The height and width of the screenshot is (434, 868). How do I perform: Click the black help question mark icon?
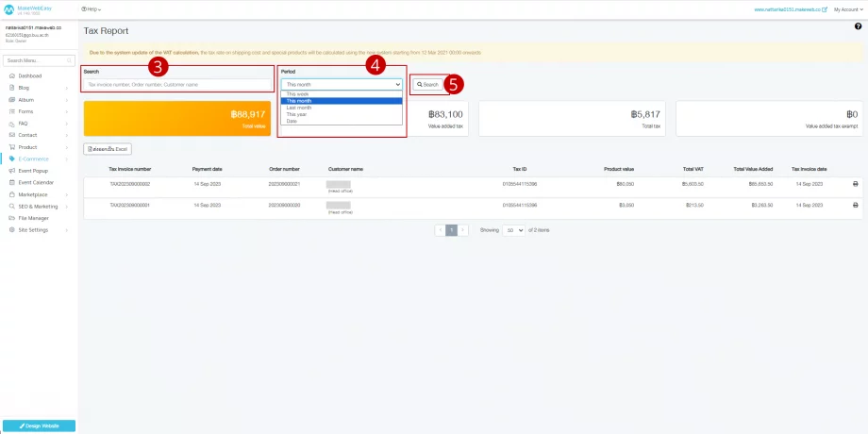[x=858, y=26]
